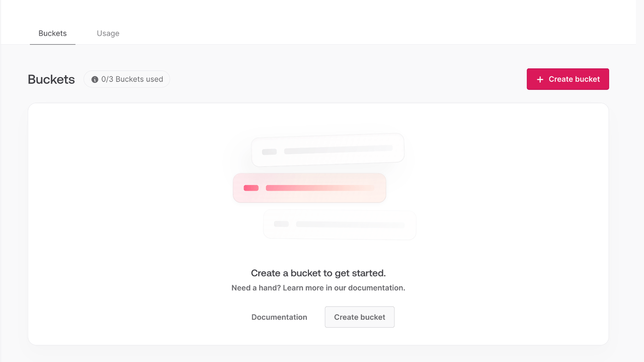Viewport: 644px width, 362px height.
Task: Click the Buckets page heading
Action: (51, 79)
